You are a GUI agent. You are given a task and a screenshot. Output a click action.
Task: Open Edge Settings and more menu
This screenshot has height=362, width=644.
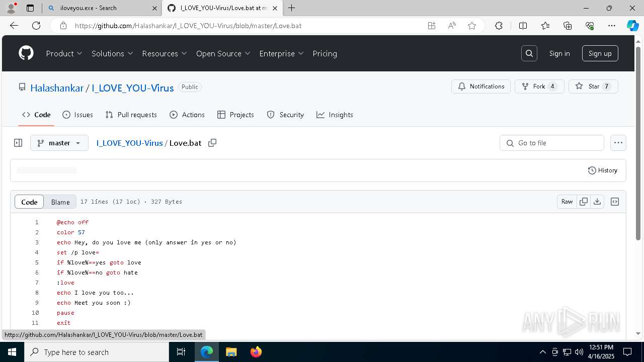pos(612,26)
